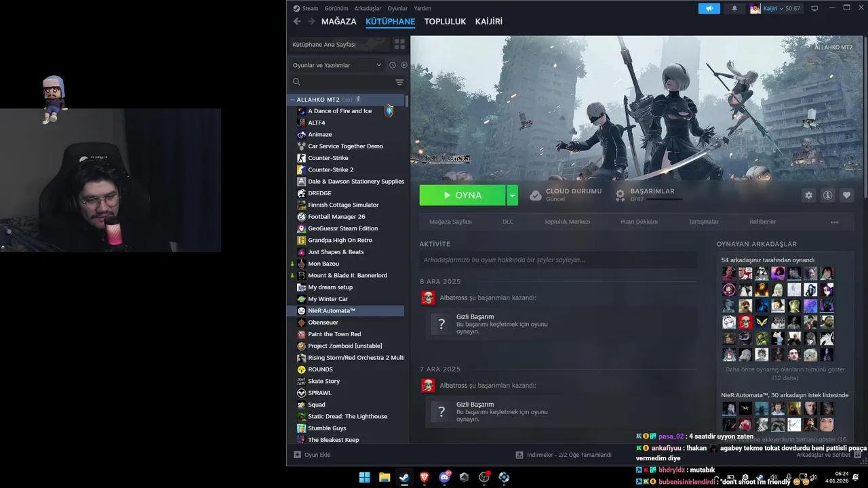Image resolution: width=868 pixels, height=488 pixels.
Task: Add NieR:Automata to favorites heart icon
Action: 846,195
